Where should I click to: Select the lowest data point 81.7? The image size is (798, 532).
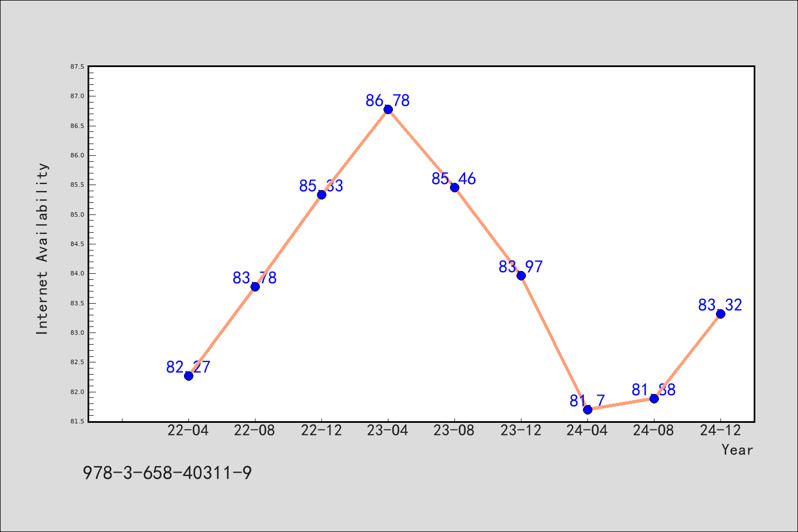pyautogui.click(x=587, y=410)
